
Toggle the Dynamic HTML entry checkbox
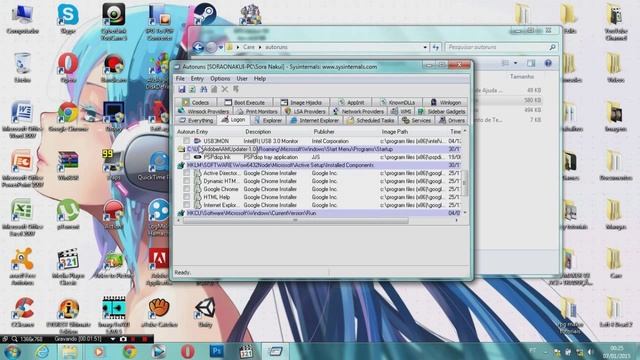187,181
